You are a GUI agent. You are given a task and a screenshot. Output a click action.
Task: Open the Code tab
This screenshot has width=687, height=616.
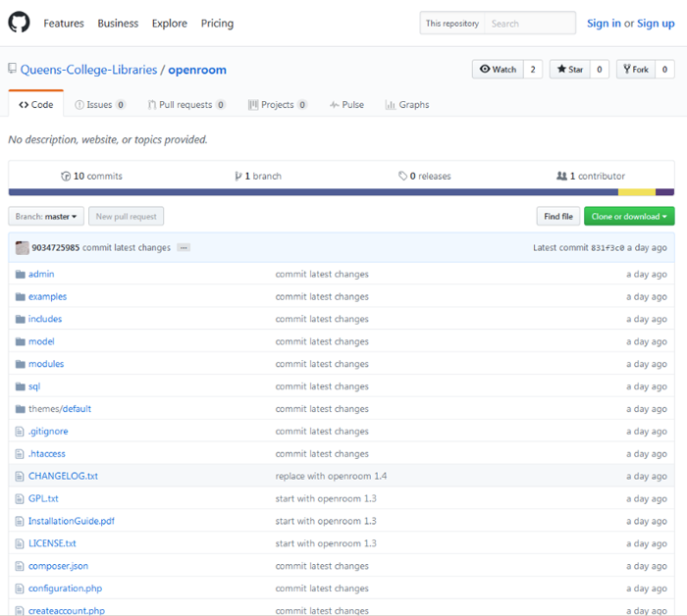(x=36, y=105)
